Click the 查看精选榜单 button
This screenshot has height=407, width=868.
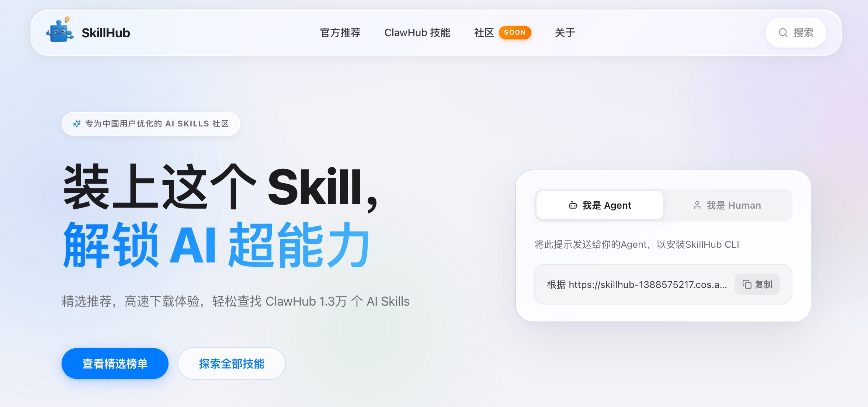(115, 363)
